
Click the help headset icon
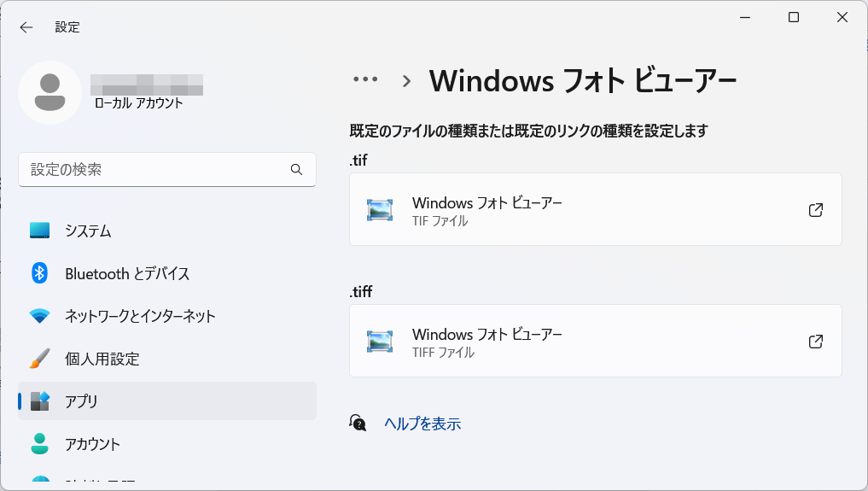(x=358, y=423)
